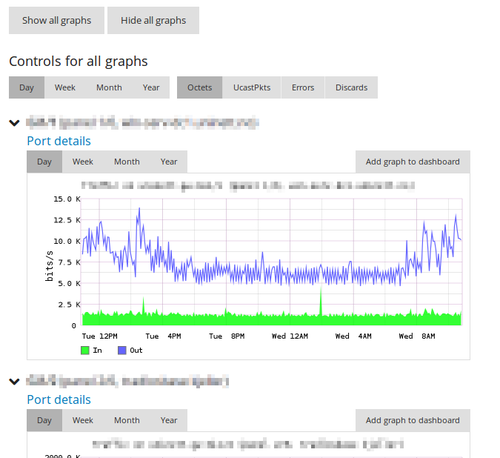Click the blue Out legend swatch
Image resolution: width=500 pixels, height=458 pixels.
pos(122,350)
